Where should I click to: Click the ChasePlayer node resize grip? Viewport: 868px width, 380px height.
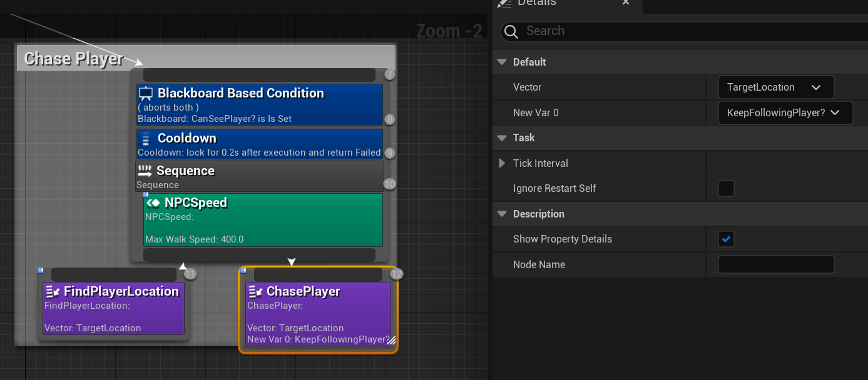point(392,341)
